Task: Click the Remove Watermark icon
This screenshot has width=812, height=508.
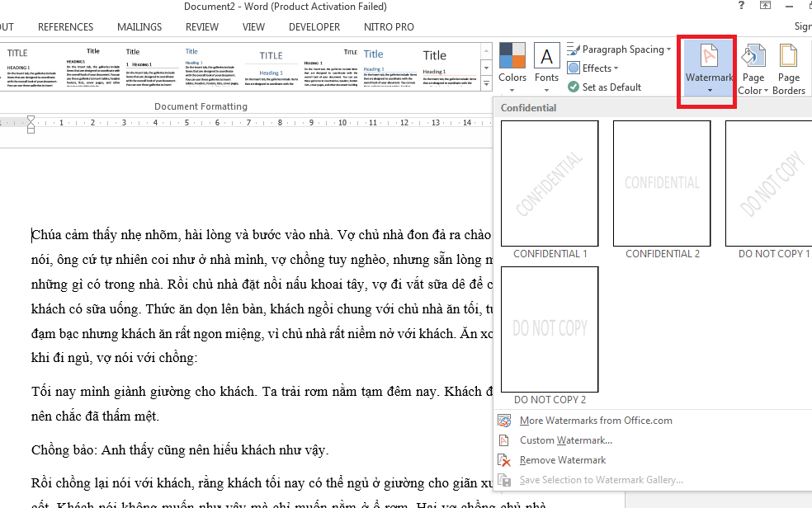Action: (x=504, y=460)
